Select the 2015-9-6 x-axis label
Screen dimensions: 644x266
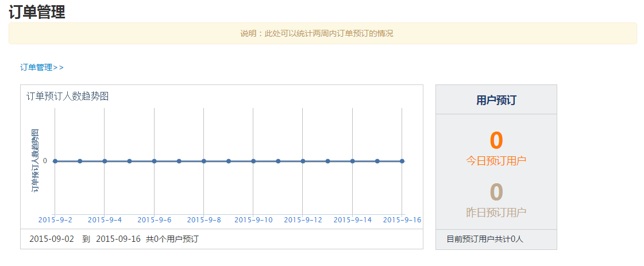click(155, 220)
